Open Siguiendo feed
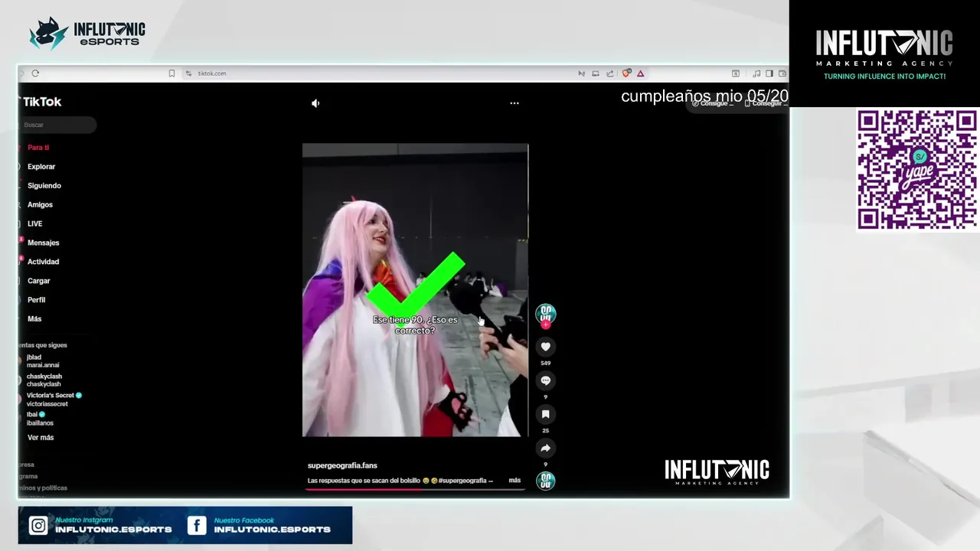 (44, 185)
